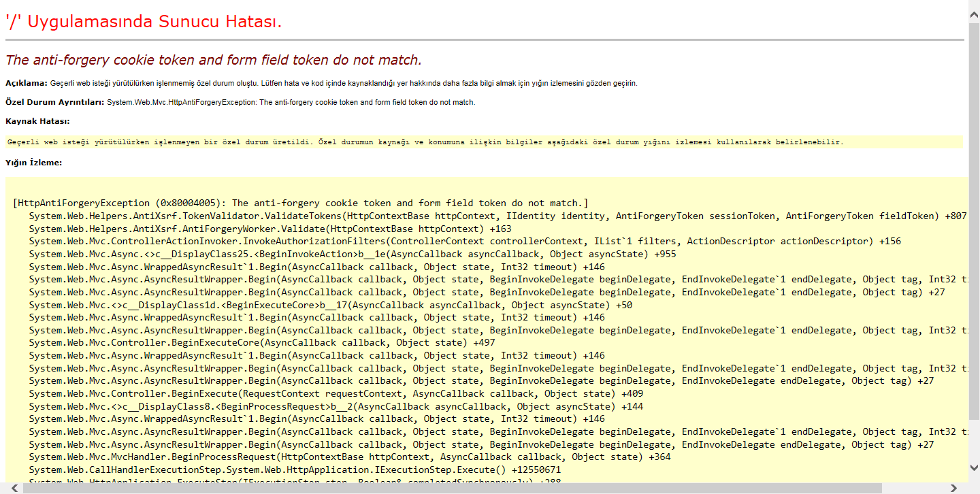The width and height of the screenshot is (980, 494).
Task: Click the "Yığın İzleme:" label
Action: point(34,163)
